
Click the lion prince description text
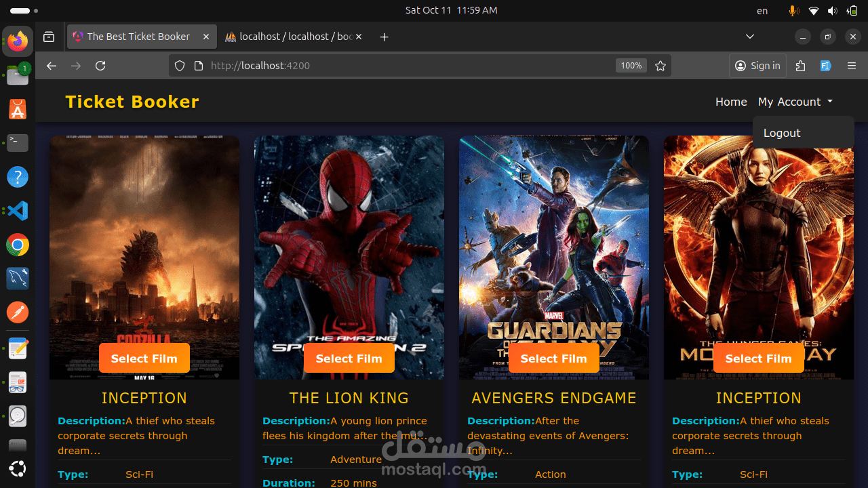346,428
